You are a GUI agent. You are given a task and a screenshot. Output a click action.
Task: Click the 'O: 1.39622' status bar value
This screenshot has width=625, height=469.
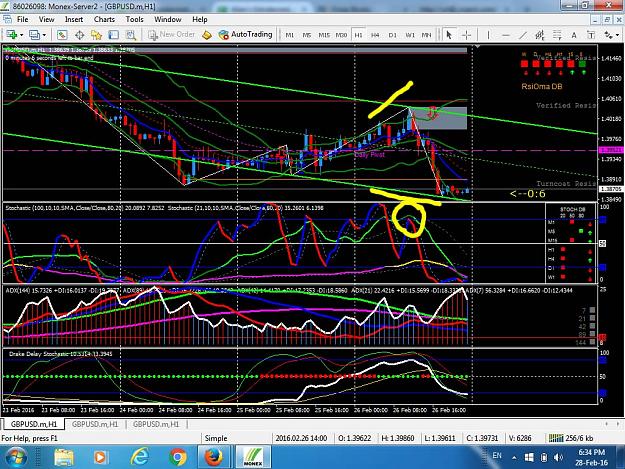(355, 438)
